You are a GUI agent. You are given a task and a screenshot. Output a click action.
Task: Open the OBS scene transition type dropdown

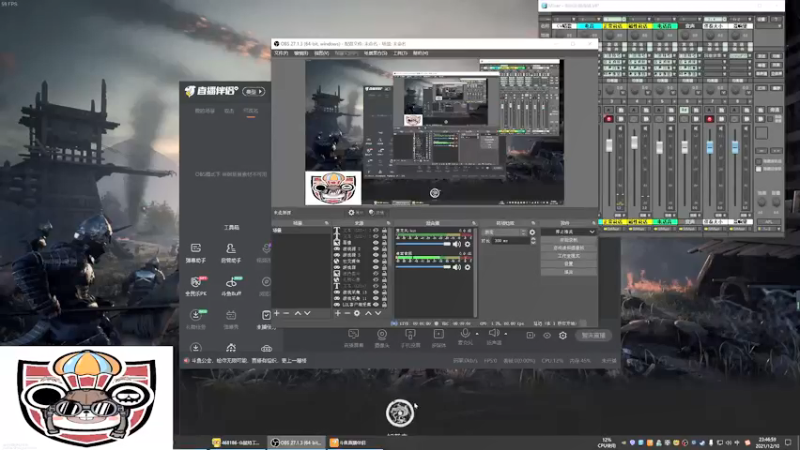pos(504,232)
